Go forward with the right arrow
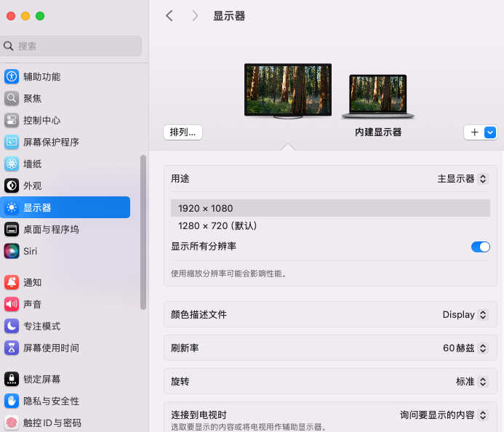The width and height of the screenshot is (504, 432). point(195,15)
